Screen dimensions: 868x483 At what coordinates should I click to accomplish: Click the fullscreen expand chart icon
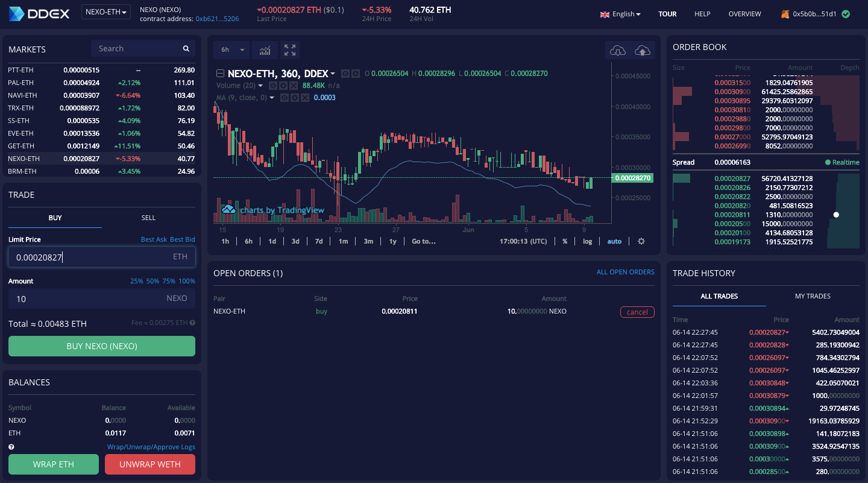pyautogui.click(x=289, y=49)
